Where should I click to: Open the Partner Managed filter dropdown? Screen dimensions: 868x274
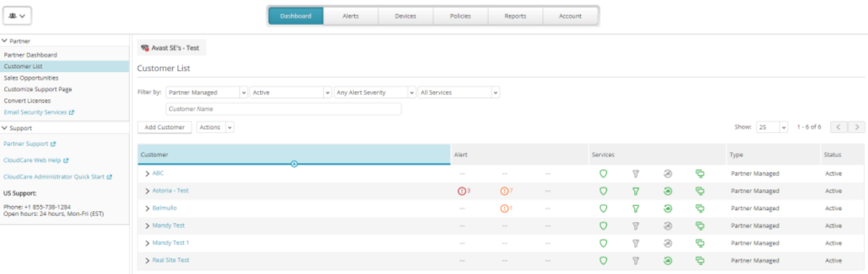click(206, 92)
